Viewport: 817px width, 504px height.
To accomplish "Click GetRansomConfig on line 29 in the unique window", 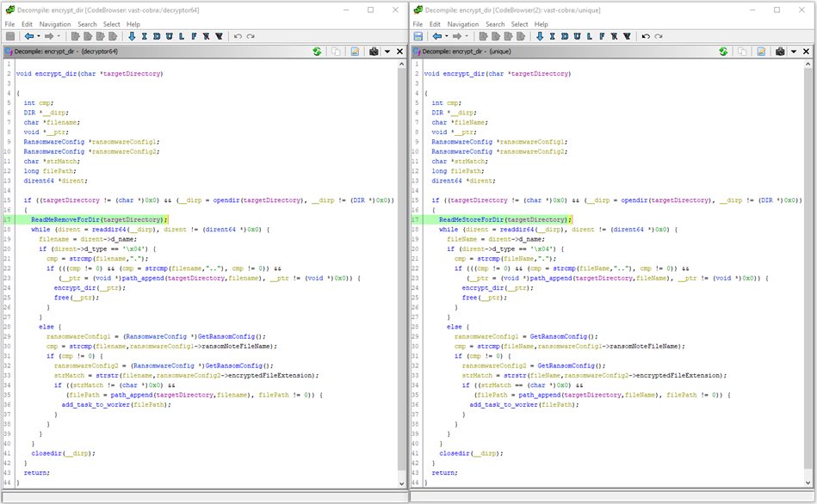I will (561, 336).
